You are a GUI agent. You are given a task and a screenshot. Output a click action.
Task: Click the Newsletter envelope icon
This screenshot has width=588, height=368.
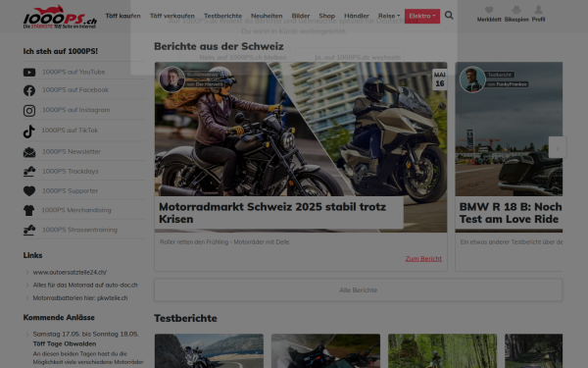point(29,152)
